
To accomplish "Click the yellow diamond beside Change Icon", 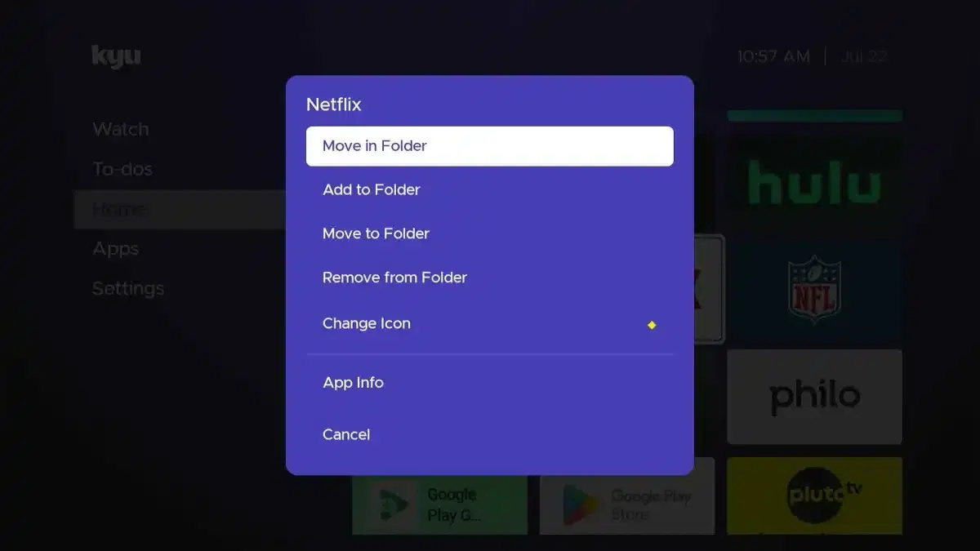I will tap(652, 325).
